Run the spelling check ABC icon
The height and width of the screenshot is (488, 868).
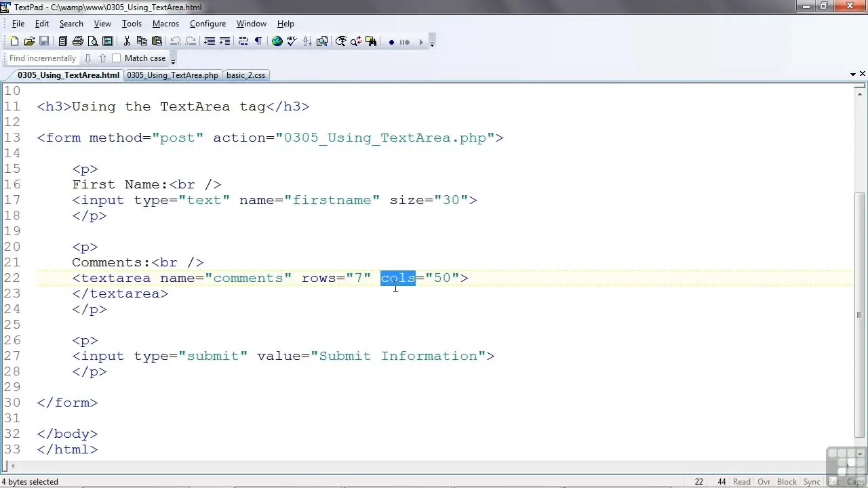(292, 41)
